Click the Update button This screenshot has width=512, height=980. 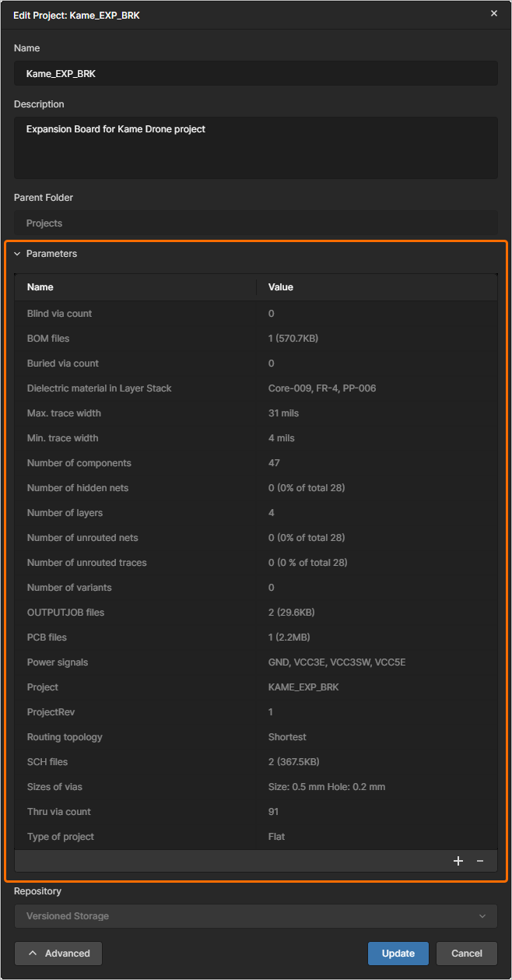pos(398,954)
